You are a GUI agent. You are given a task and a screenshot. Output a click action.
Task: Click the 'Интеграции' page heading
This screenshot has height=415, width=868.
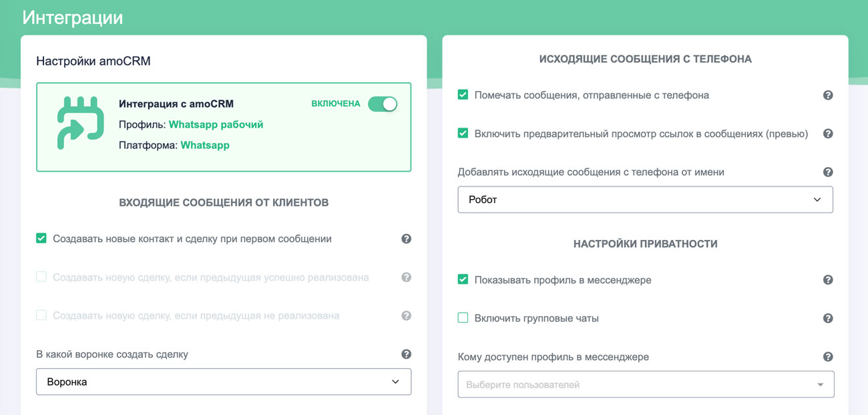pos(72,17)
